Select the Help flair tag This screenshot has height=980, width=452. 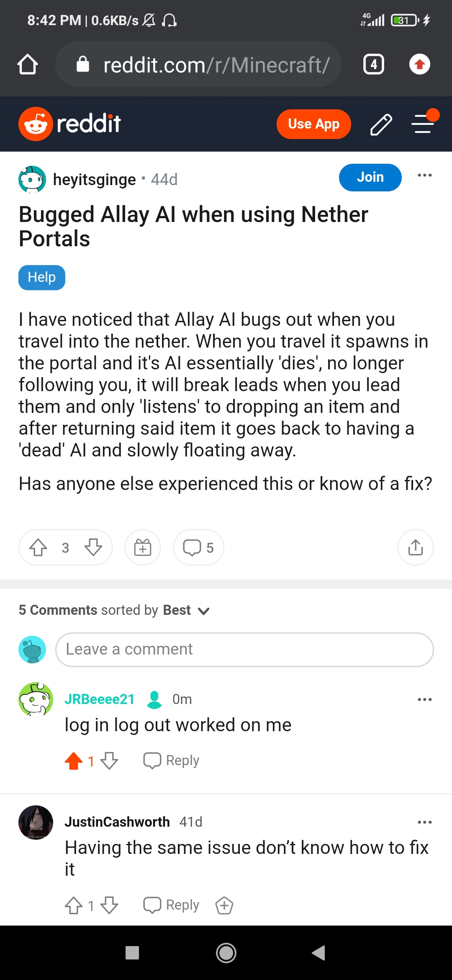click(42, 277)
